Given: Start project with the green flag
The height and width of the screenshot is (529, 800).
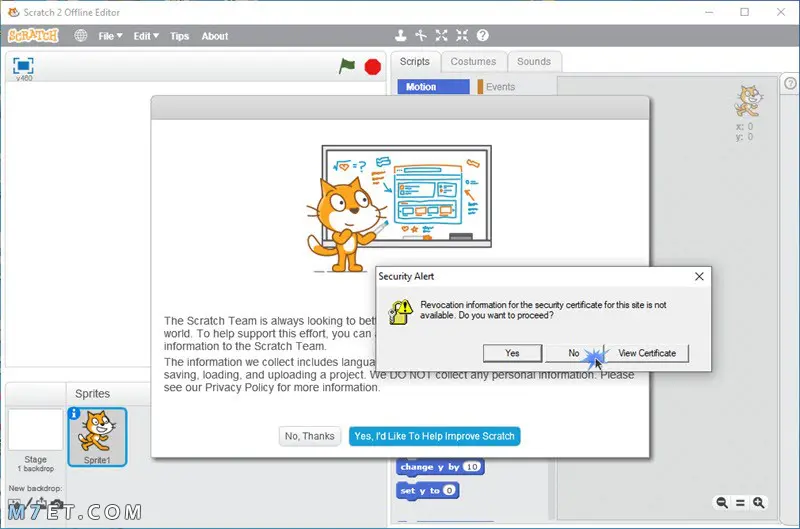Looking at the screenshot, I should (x=347, y=66).
